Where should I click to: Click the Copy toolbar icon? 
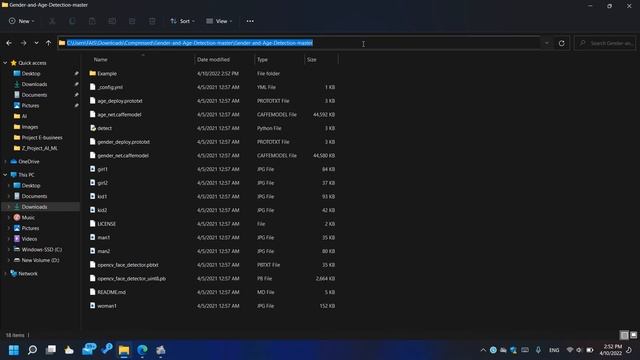coord(72,21)
